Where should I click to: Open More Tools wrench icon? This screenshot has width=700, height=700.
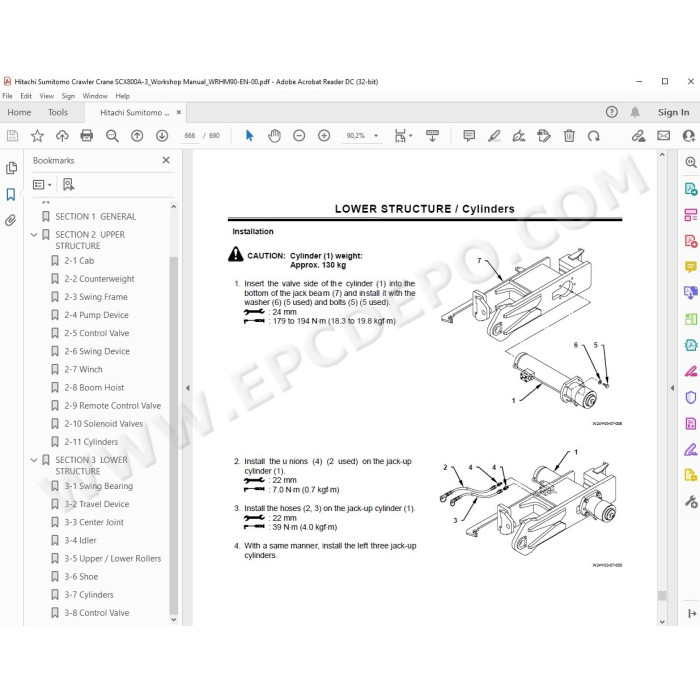click(691, 502)
